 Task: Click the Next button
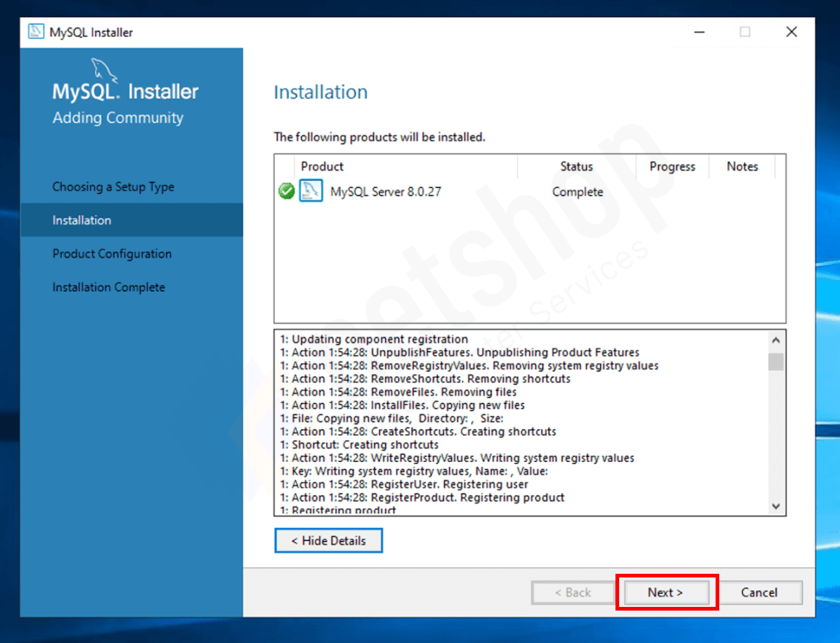pos(666,592)
